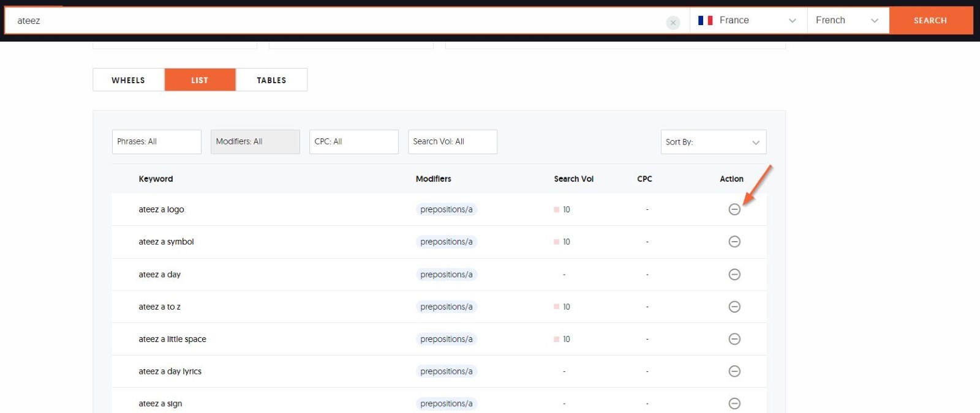980x413 pixels.
Task: Switch to the Tables tab
Action: pos(271,80)
